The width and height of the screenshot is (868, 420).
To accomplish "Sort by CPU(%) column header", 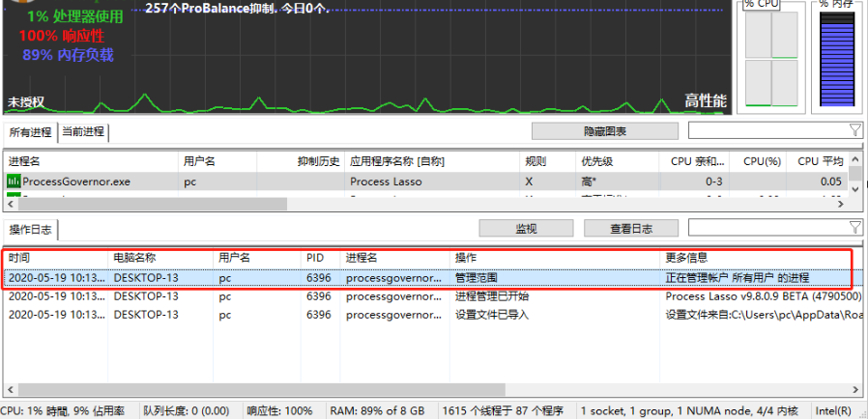I will pyautogui.click(x=757, y=162).
